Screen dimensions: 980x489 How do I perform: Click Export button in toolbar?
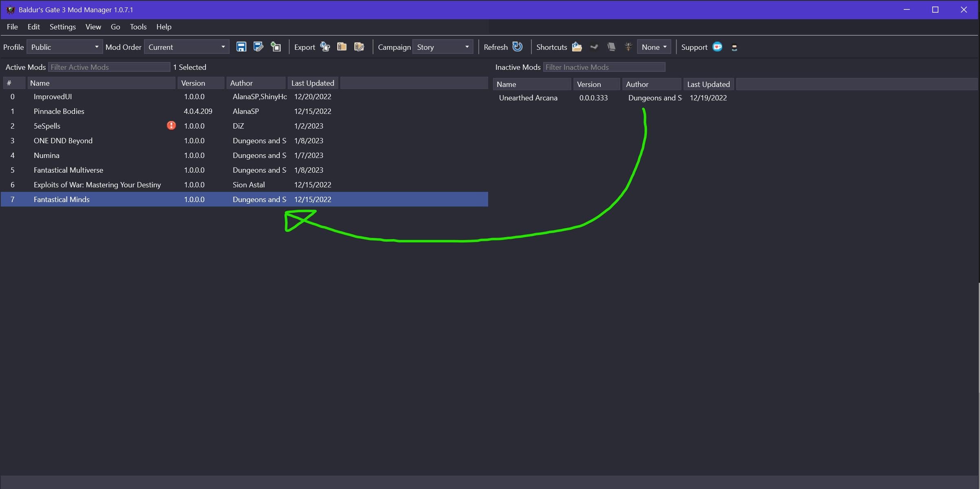(x=304, y=47)
